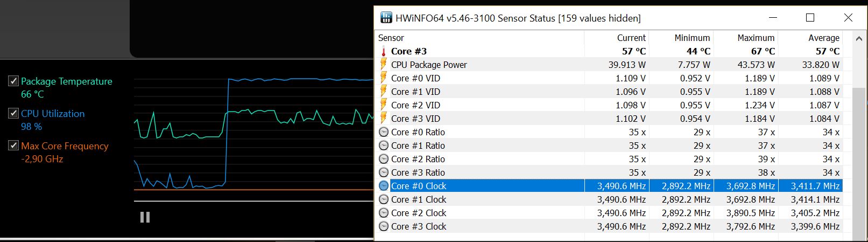
Task: Click the Core #0 VID voltage icon
Action: pos(384,78)
